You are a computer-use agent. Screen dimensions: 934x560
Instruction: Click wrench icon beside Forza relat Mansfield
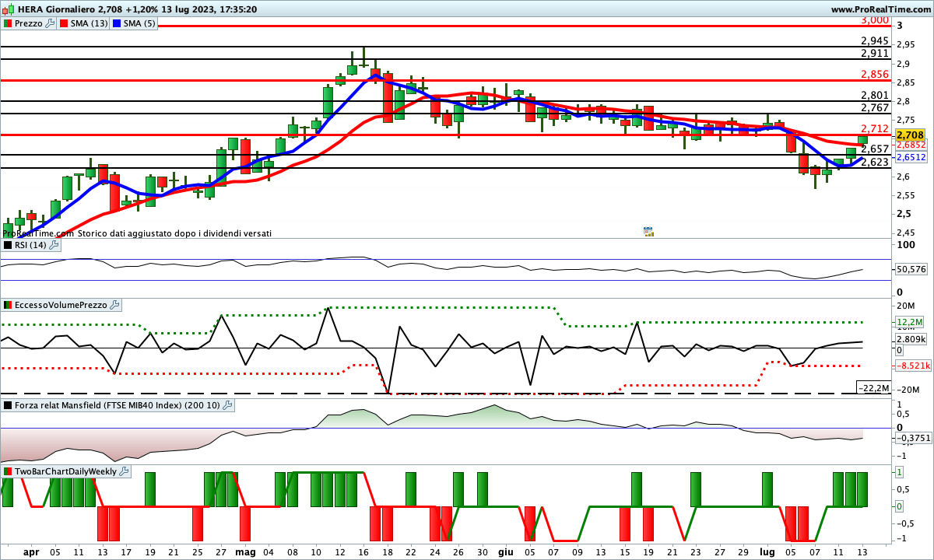click(227, 405)
